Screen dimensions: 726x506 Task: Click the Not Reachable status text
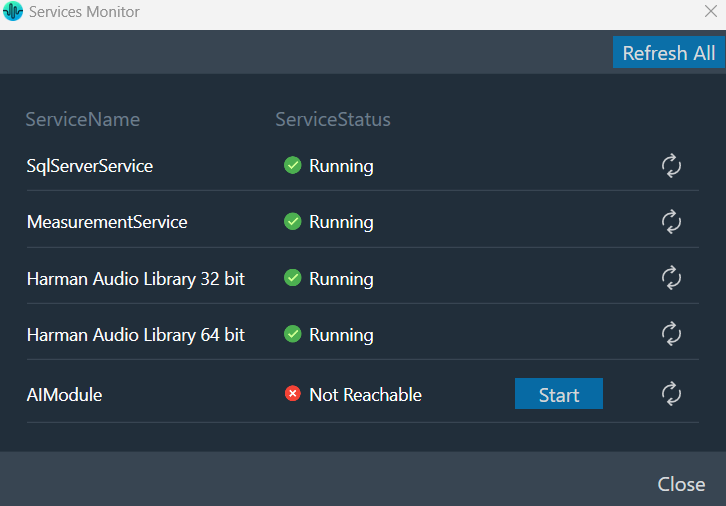click(365, 395)
